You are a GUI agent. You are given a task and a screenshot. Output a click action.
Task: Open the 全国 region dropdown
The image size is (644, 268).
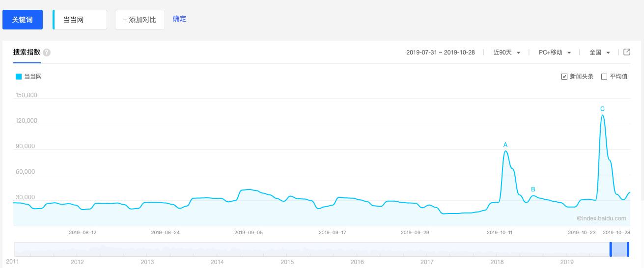[x=599, y=53]
